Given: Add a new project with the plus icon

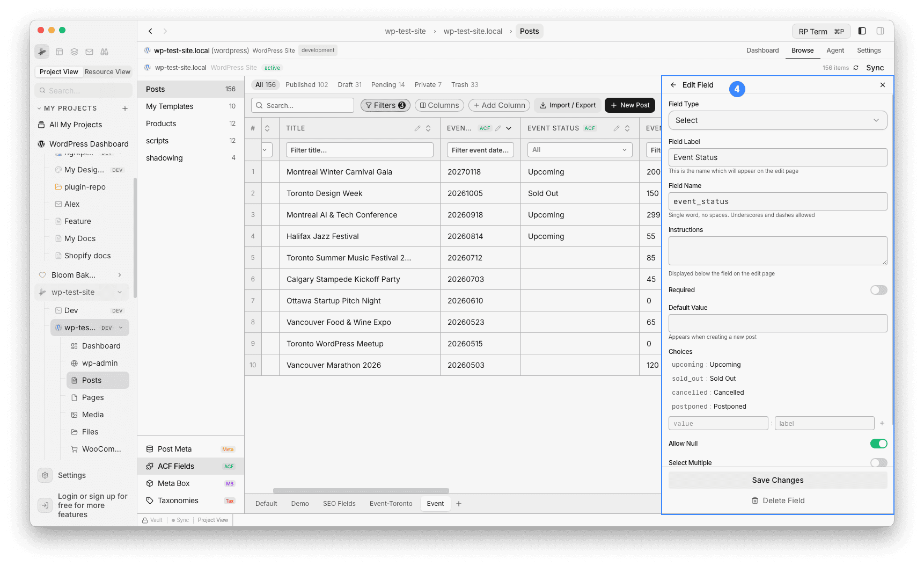Looking at the screenshot, I should pos(125,108).
